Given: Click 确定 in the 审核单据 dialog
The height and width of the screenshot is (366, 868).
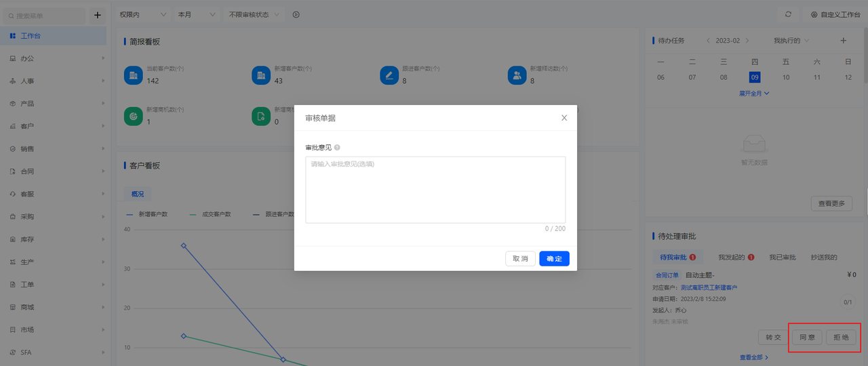Looking at the screenshot, I should point(554,259).
